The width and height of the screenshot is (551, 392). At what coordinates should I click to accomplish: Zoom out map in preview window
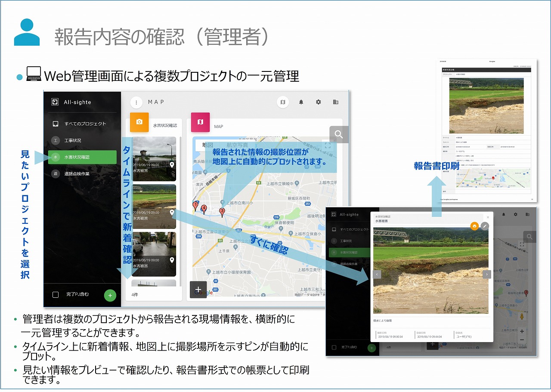(x=522, y=340)
